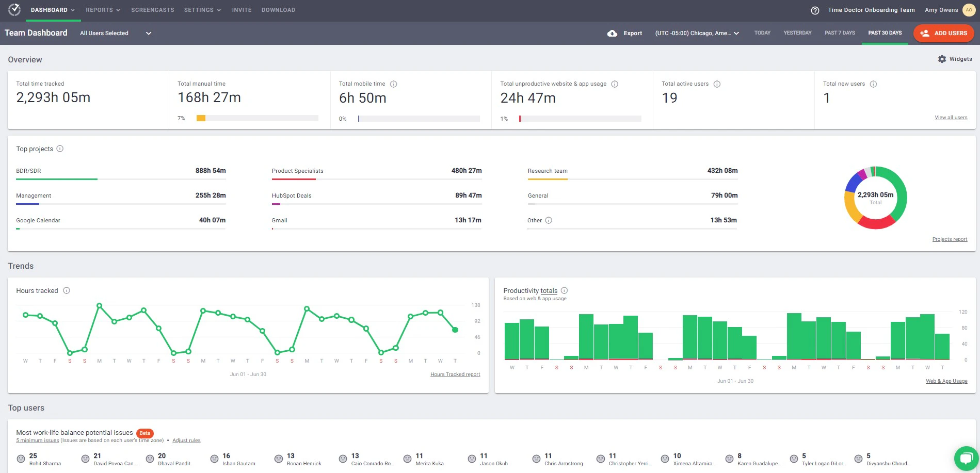Click the Widgets gear icon
The image size is (980, 473).
click(x=942, y=59)
